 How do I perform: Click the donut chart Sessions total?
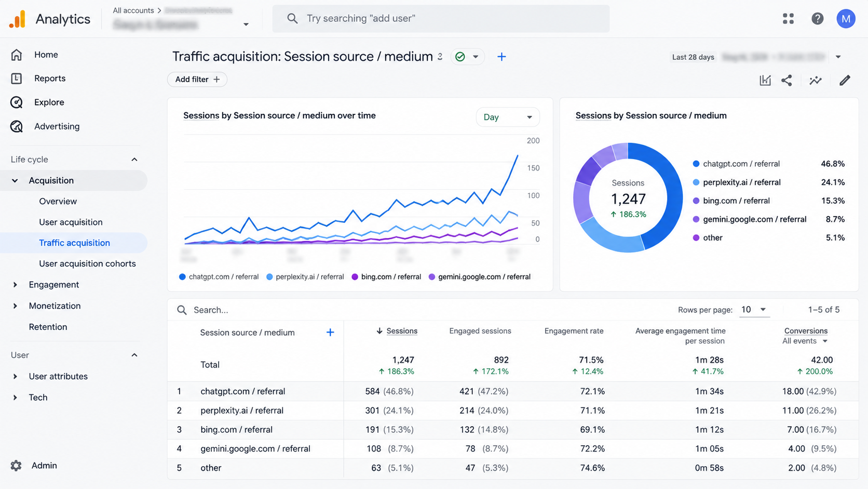628,199
